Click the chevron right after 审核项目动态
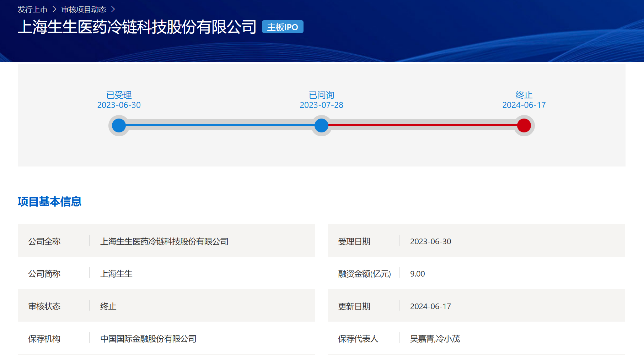This screenshot has width=644, height=355. (113, 10)
